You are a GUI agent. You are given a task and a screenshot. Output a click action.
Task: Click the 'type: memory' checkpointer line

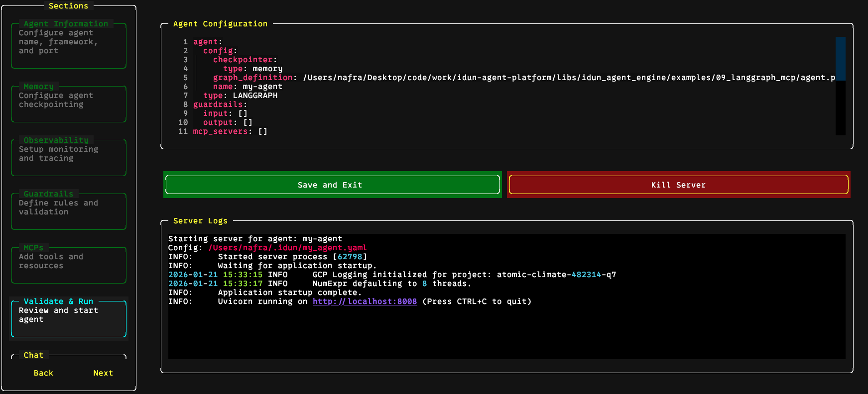pos(252,69)
